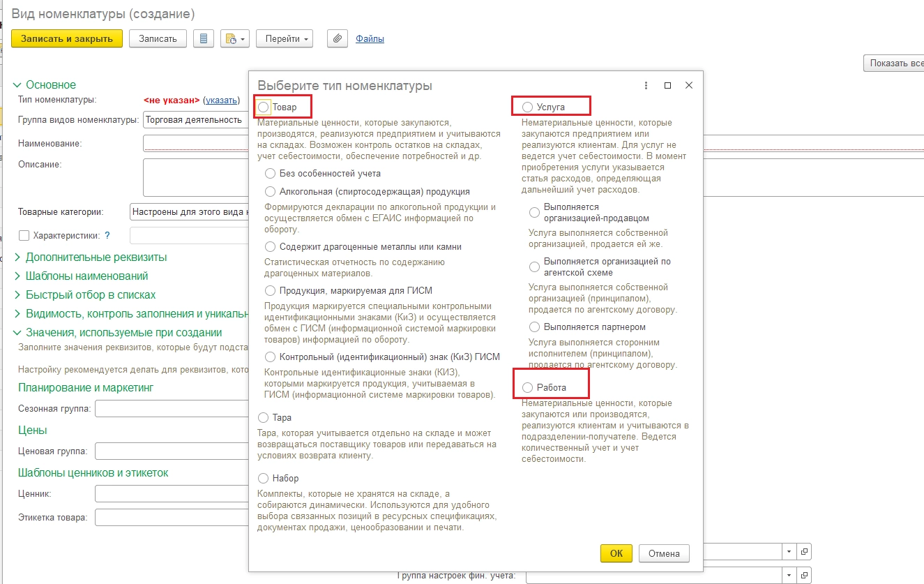924x584 pixels.
Task: Click Записать и закрыть button
Action: click(x=67, y=38)
